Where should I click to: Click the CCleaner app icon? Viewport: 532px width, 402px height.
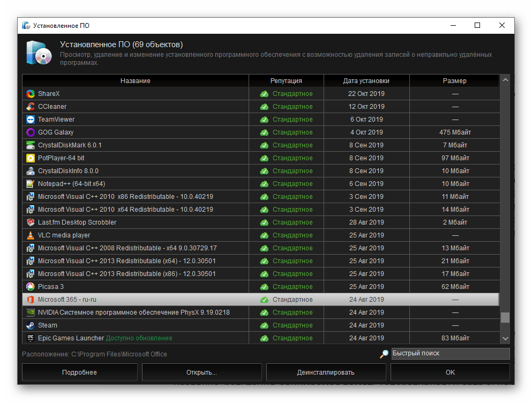31,107
